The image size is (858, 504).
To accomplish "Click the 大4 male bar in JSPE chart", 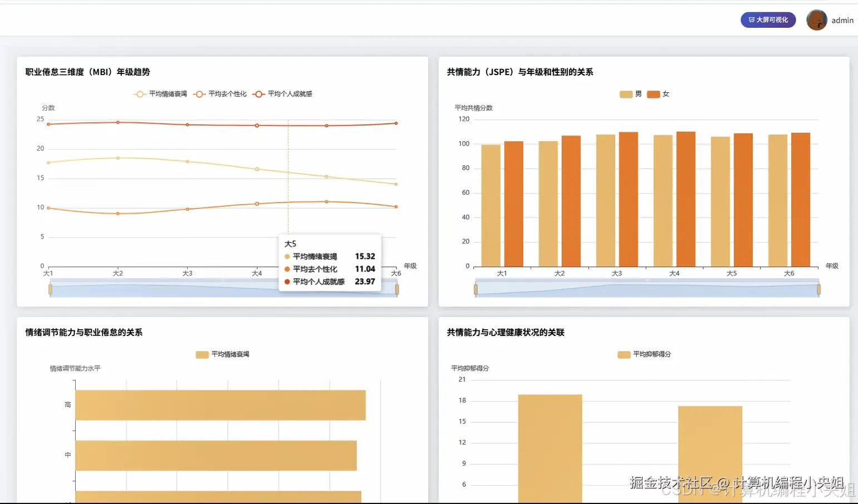I will [663, 201].
